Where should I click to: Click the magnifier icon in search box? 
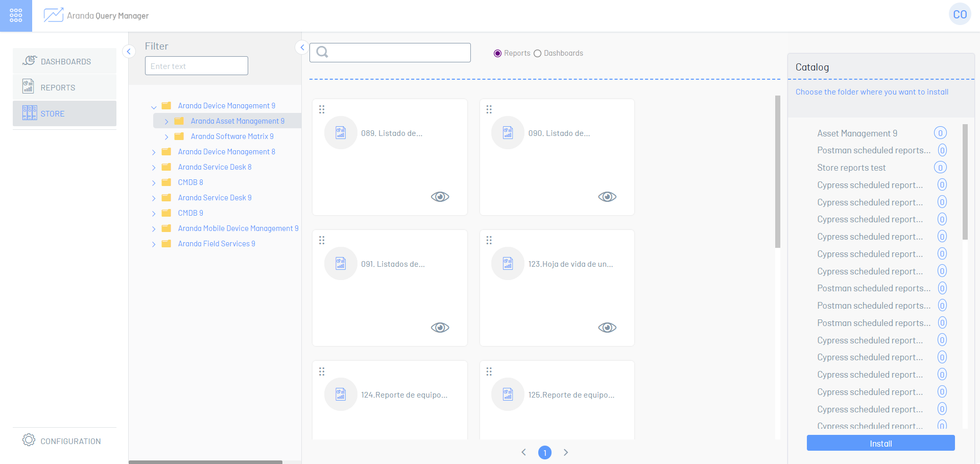[322, 52]
